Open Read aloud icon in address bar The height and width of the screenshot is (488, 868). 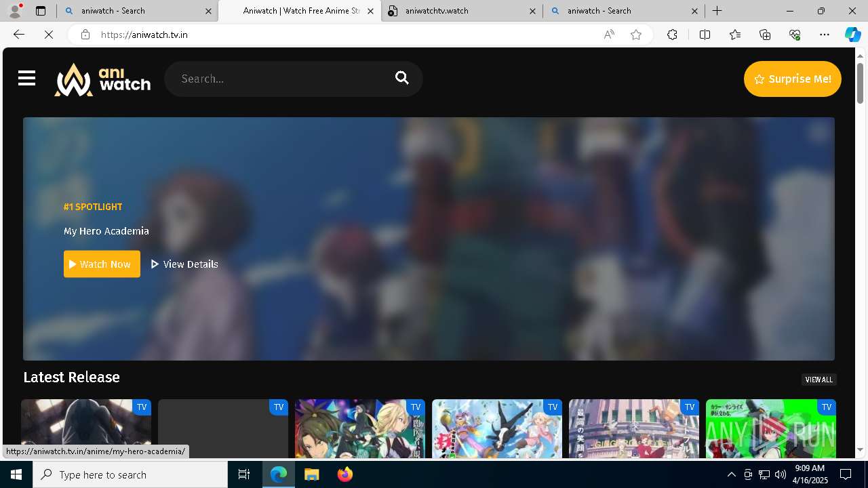609,35
